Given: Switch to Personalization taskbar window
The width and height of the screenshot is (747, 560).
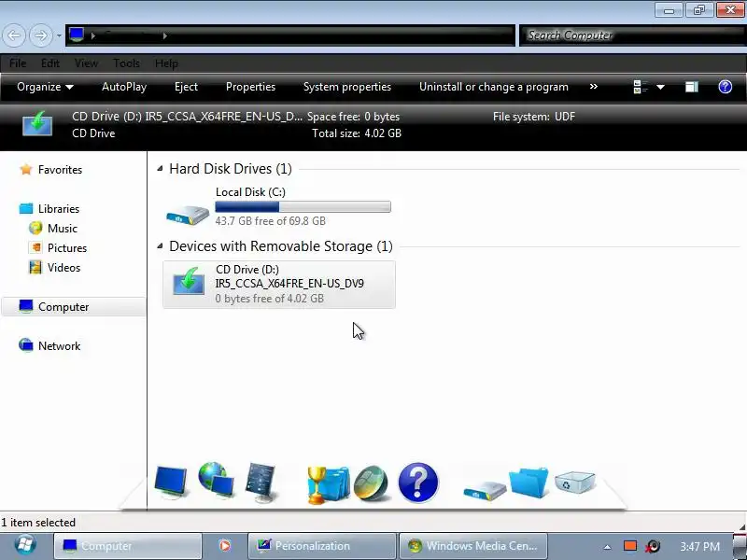Looking at the screenshot, I should (322, 546).
